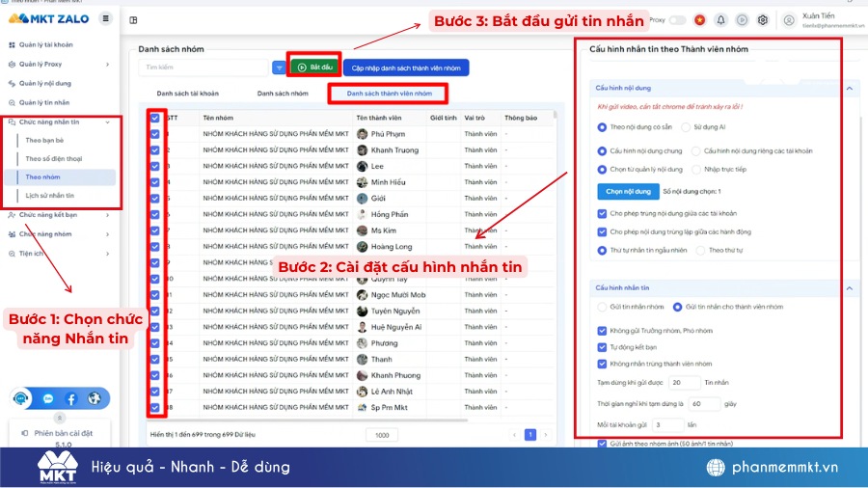Switch to Danh sách nhóm tab
The width and height of the screenshot is (868, 488).
283,94
